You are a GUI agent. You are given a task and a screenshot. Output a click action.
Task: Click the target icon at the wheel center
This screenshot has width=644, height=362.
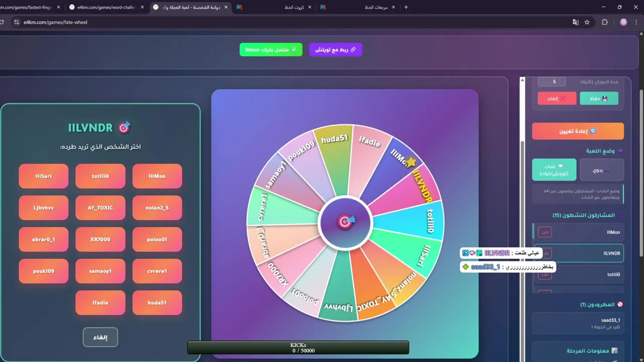[345, 222]
